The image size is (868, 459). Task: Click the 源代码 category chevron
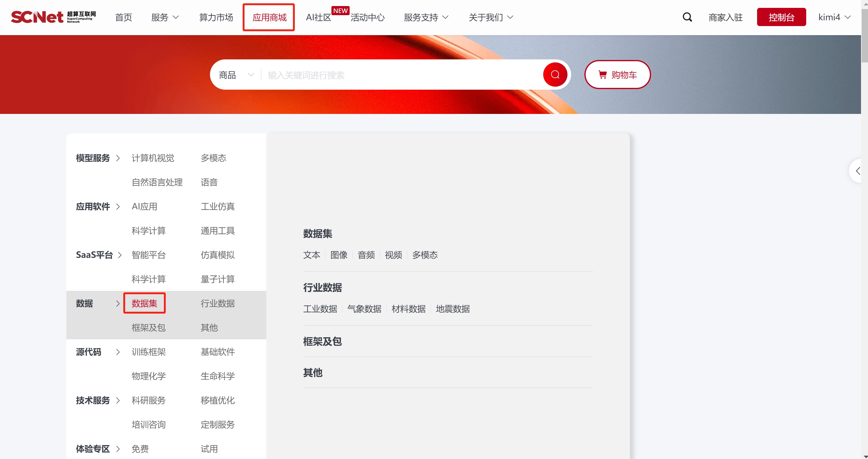[118, 352]
